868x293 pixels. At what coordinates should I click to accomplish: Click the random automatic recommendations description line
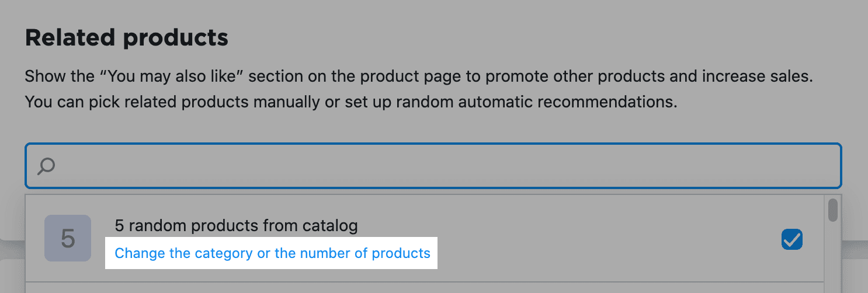click(x=350, y=103)
